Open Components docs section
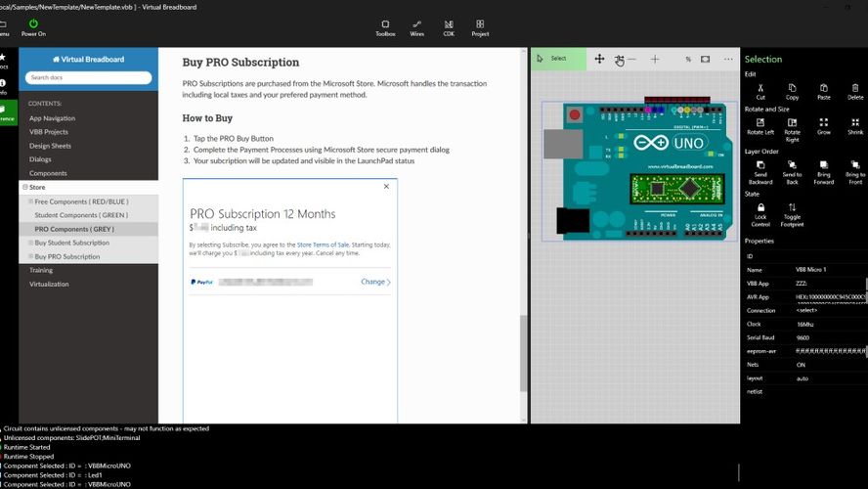 [x=48, y=173]
